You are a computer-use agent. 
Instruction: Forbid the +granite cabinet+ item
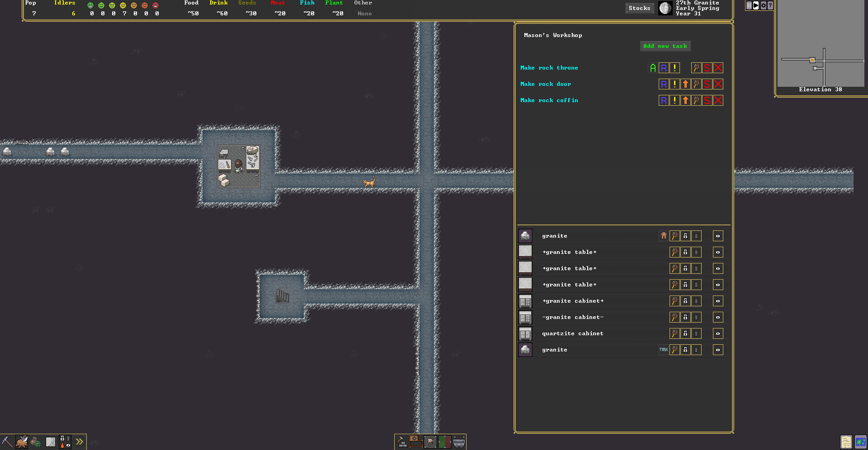[685, 301]
